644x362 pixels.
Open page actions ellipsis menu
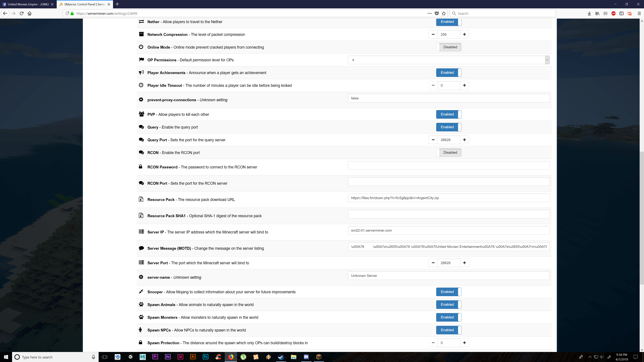(430, 13)
